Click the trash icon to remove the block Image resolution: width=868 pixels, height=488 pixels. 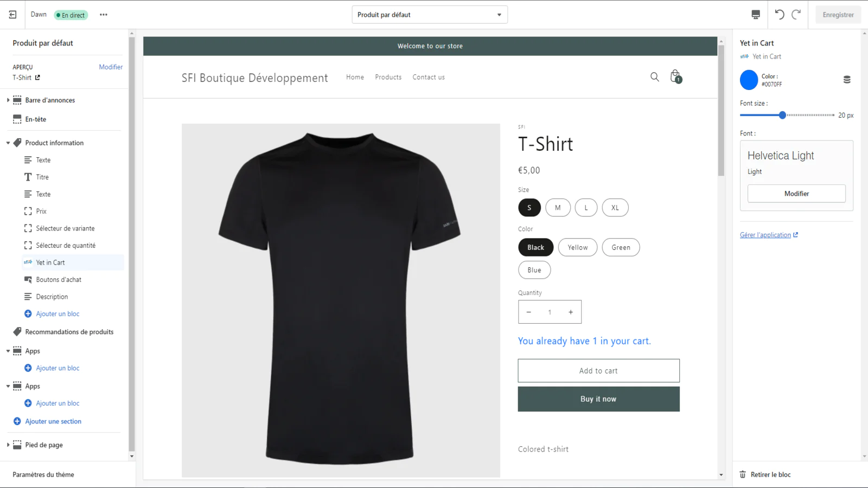(743, 474)
